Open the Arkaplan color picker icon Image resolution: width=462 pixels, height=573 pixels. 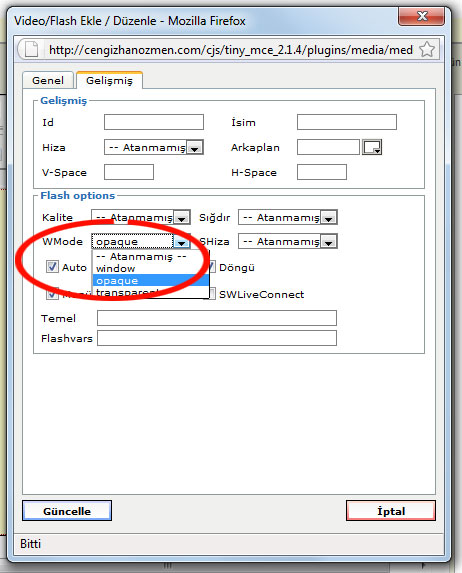coord(372,147)
